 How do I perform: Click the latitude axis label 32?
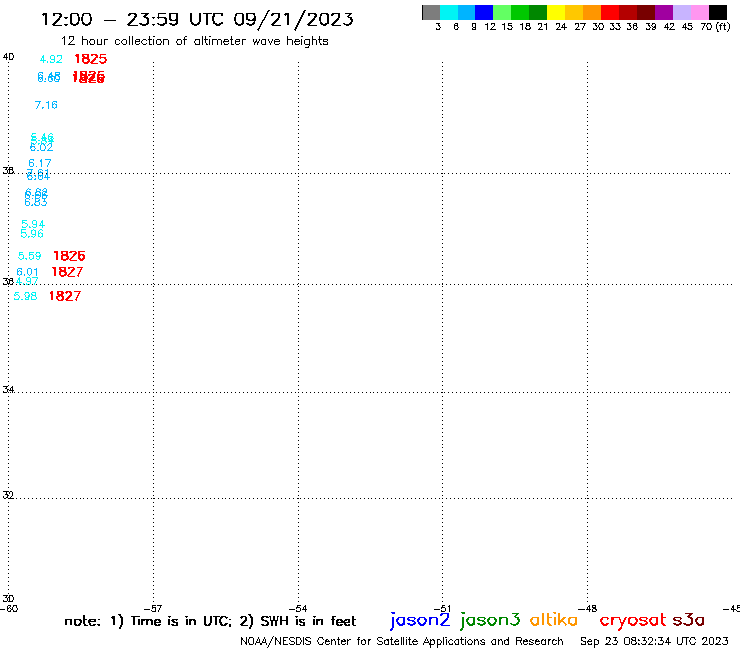click(x=8, y=495)
